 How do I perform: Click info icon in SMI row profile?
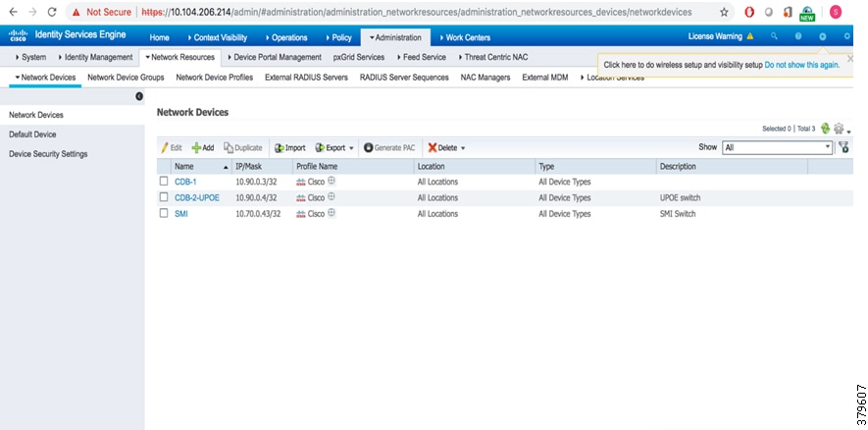tap(332, 213)
